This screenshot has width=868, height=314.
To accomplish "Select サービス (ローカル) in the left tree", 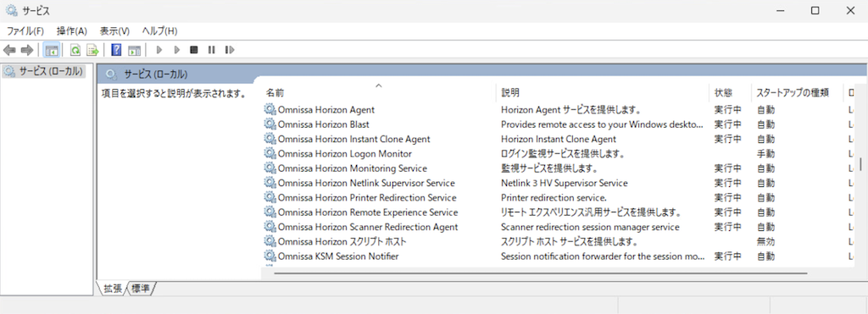I will click(x=51, y=71).
